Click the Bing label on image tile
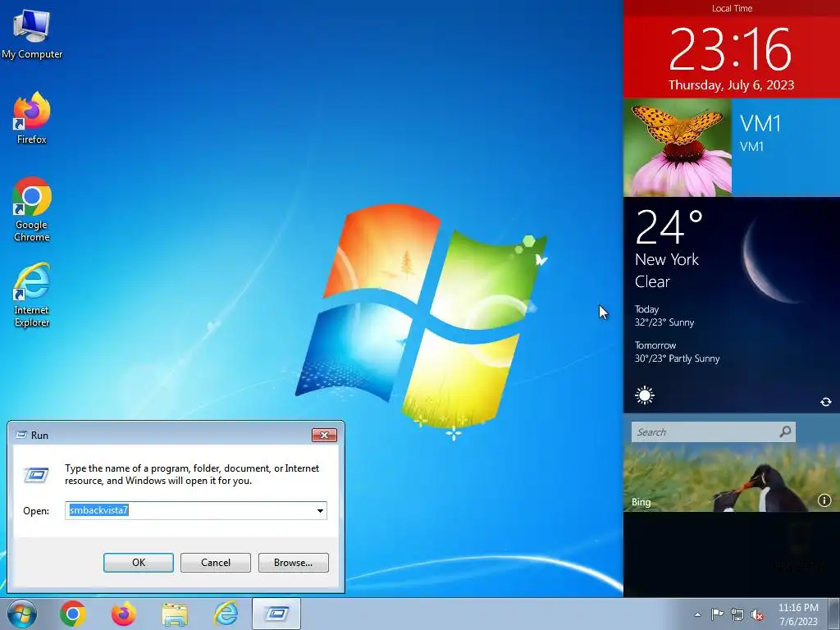Screen dimensions: 840x630 pyautogui.click(x=641, y=502)
